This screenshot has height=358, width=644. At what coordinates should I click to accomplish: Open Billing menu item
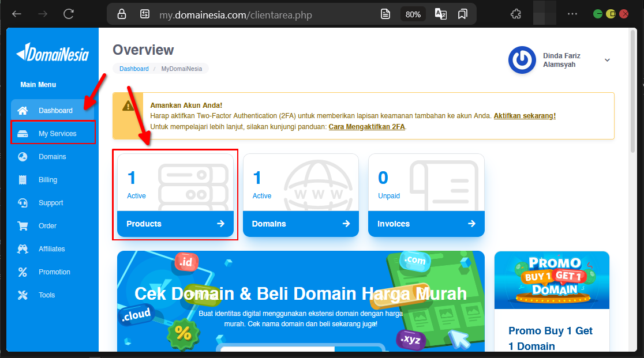[x=53, y=180]
